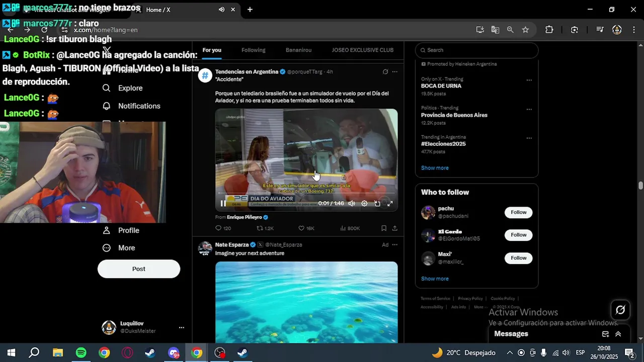
Task: Enable picture-in-picture for the video
Action: click(x=377, y=204)
